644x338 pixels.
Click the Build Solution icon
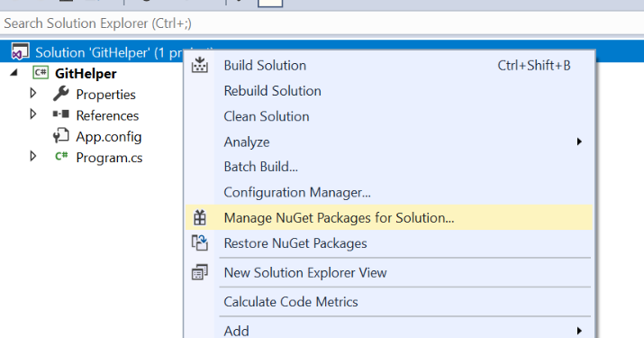tap(200, 66)
